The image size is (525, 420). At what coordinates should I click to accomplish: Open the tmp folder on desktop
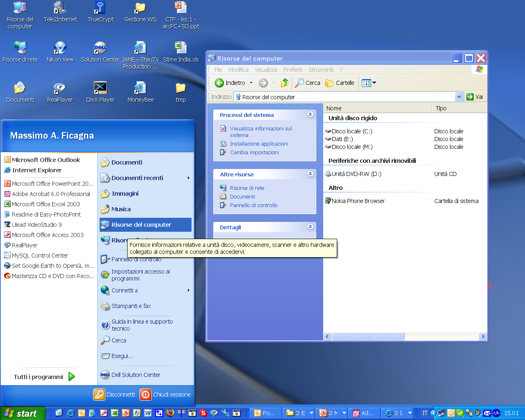pyautogui.click(x=180, y=92)
